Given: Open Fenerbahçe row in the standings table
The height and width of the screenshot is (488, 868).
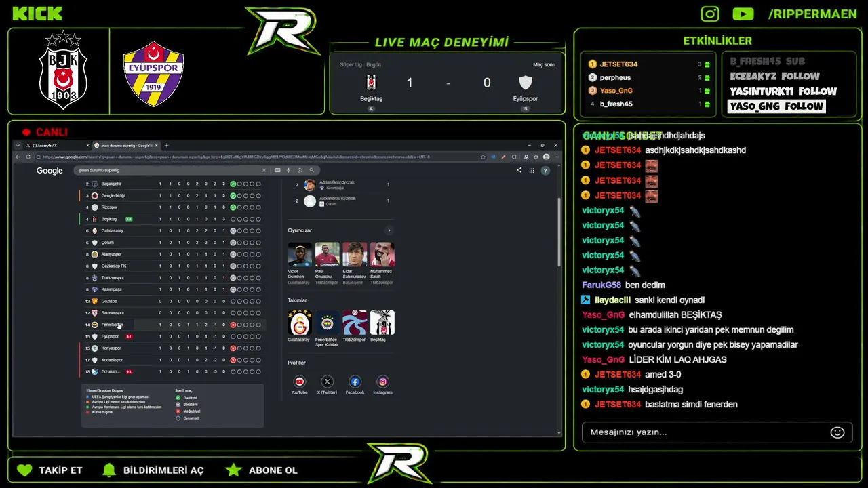Looking at the screenshot, I should point(172,325).
